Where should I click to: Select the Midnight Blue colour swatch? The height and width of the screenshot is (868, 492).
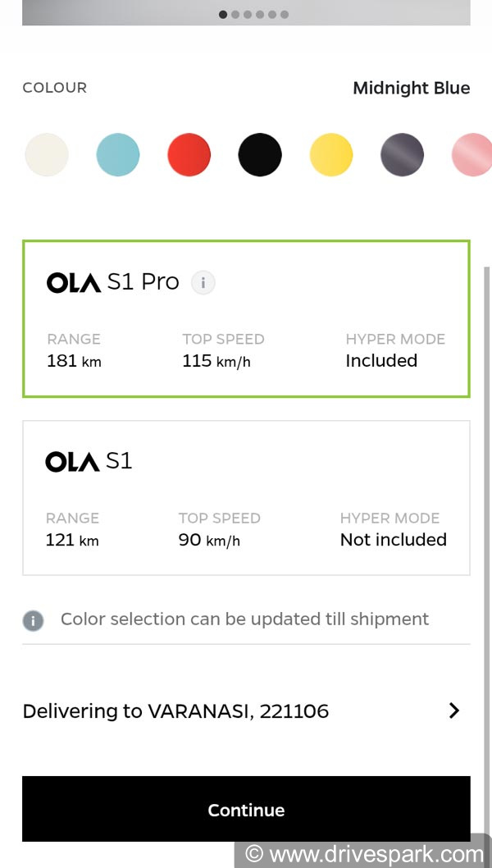402,154
